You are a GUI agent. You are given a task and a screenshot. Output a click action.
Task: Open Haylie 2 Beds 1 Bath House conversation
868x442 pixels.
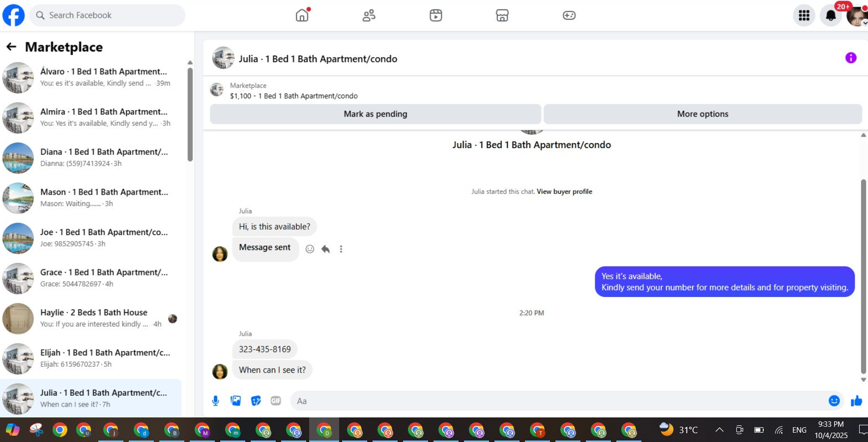(x=91, y=319)
